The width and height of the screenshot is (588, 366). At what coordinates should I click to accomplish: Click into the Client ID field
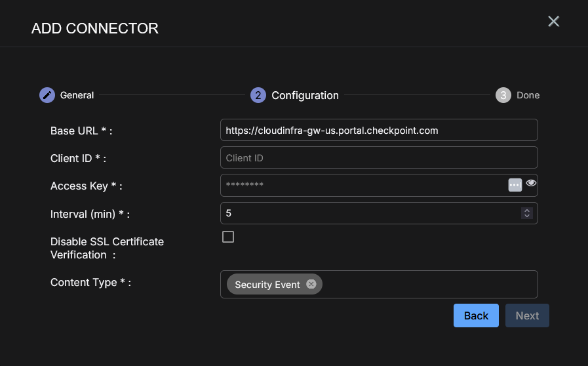pos(379,157)
